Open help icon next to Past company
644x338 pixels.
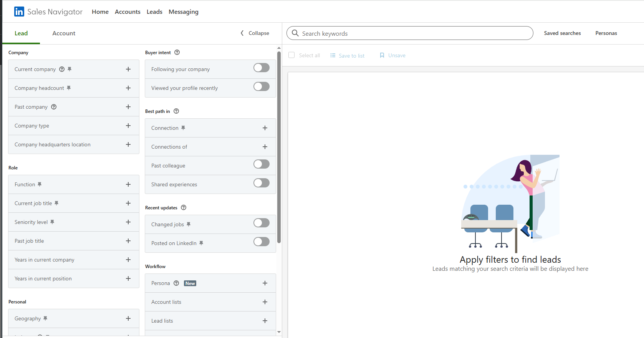coord(54,107)
